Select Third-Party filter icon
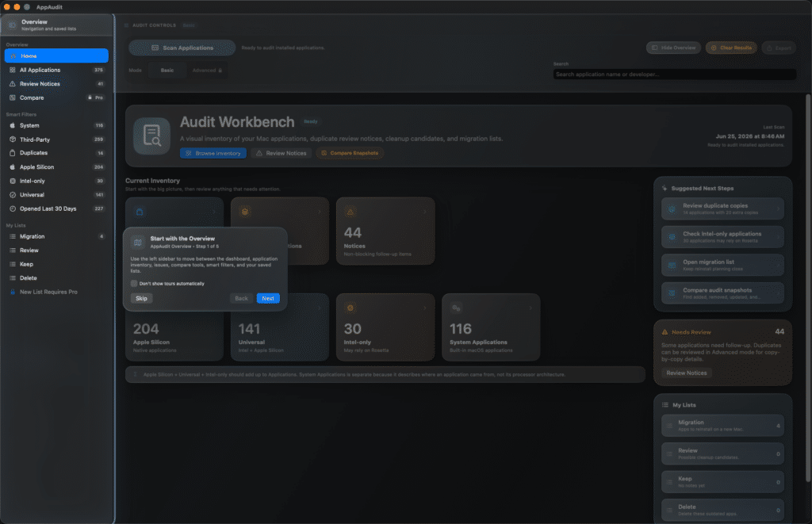The height and width of the screenshot is (524, 812). [x=13, y=140]
